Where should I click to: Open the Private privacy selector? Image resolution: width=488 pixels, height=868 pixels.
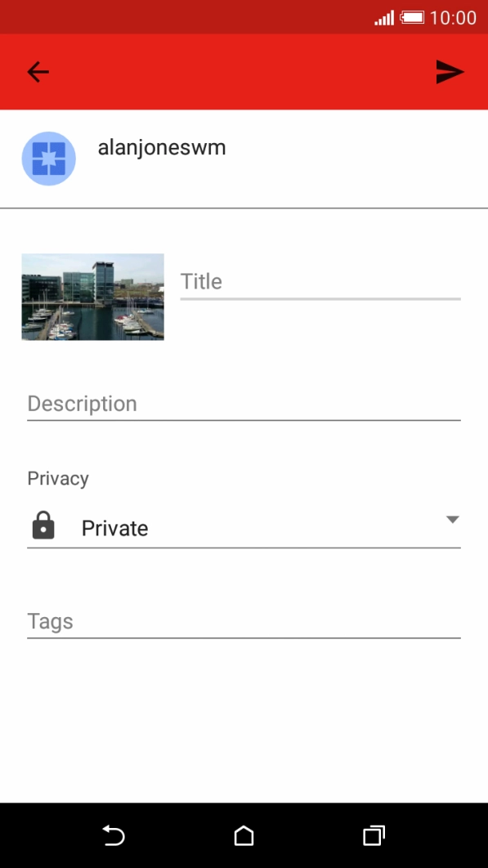click(x=244, y=527)
